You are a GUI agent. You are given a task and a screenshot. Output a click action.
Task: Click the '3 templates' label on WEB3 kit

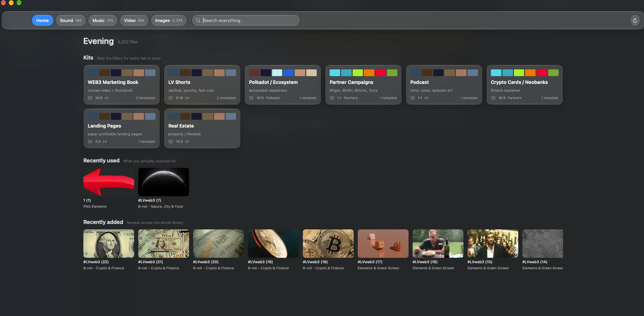145,98
